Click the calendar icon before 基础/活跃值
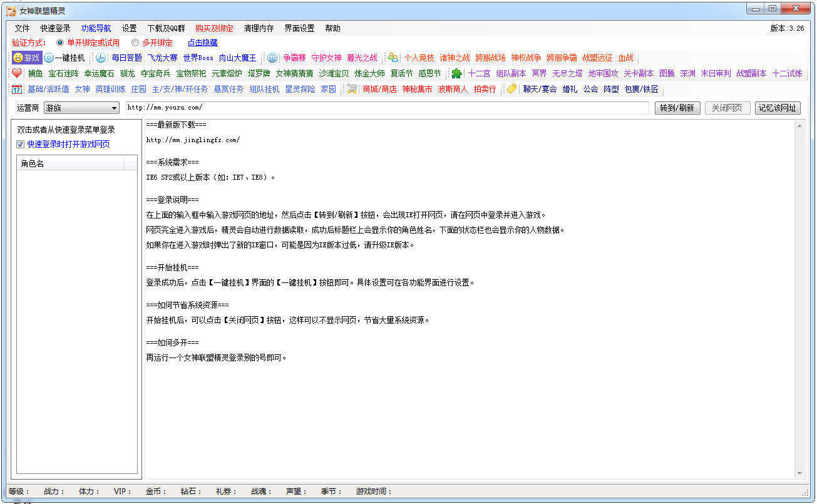The width and height of the screenshot is (817, 504). pyautogui.click(x=17, y=89)
